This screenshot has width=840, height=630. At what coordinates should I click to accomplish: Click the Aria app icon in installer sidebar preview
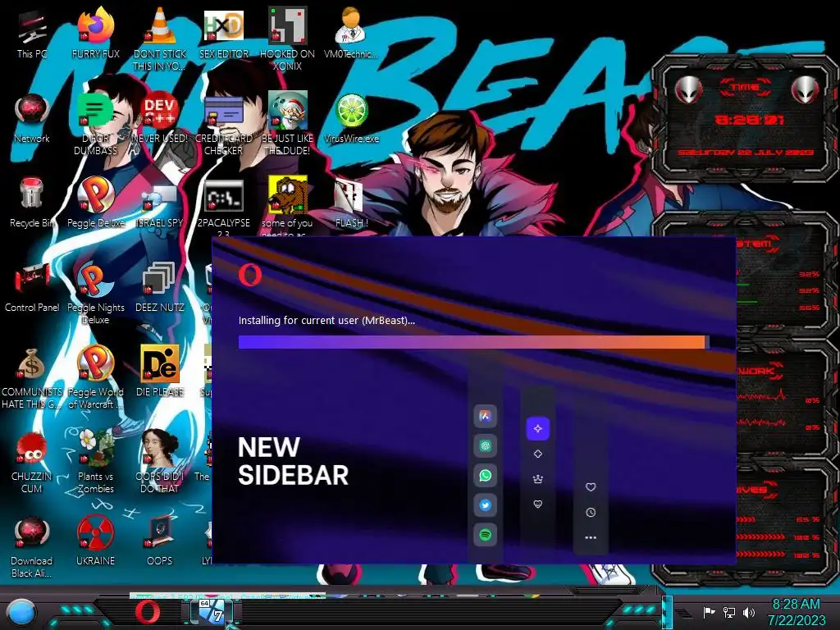click(x=485, y=416)
